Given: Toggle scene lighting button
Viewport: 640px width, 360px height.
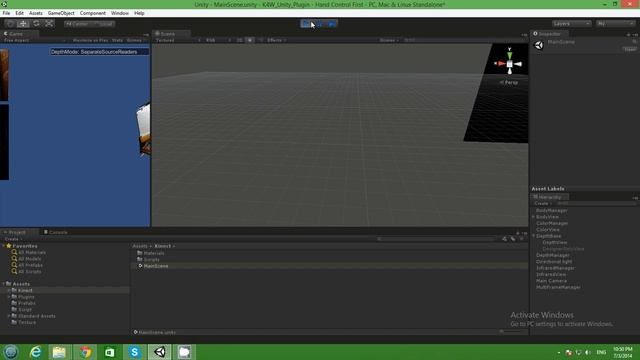Looking at the screenshot, I should click(x=249, y=40).
